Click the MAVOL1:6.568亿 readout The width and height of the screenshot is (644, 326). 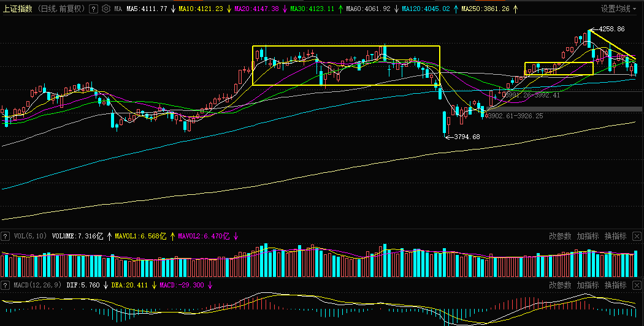[x=140, y=236]
